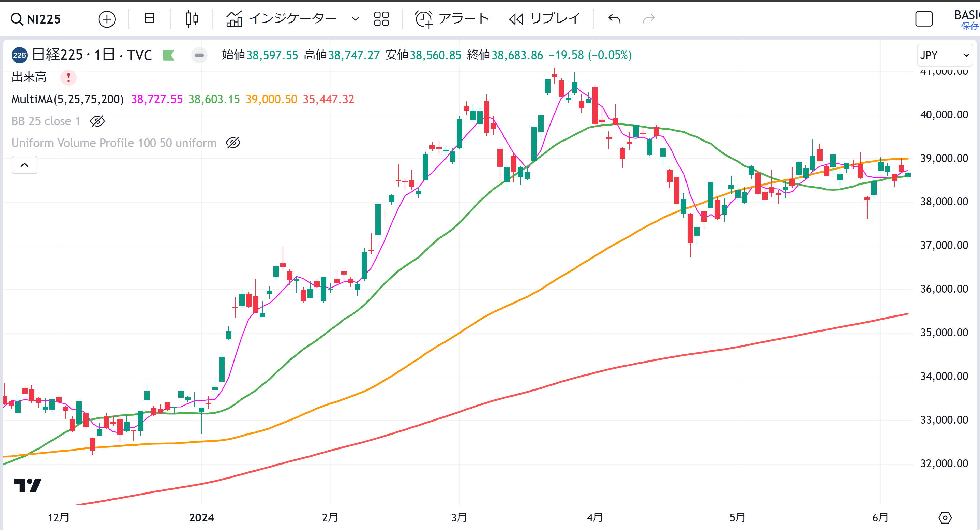Click the 安値38,560.85 low value
The width and height of the screenshot is (980, 530).
[x=423, y=55]
